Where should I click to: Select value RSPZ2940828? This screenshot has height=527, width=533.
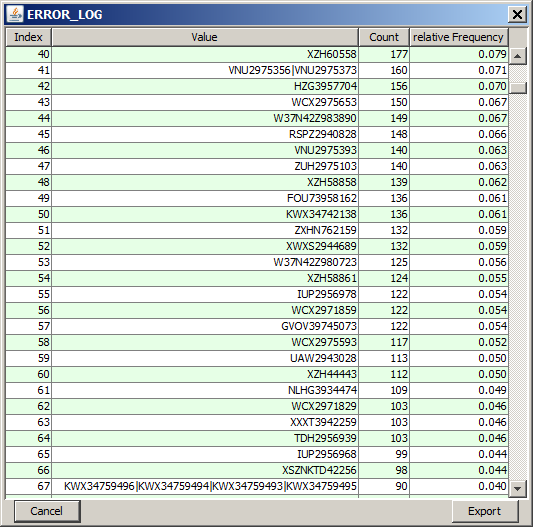pos(205,134)
